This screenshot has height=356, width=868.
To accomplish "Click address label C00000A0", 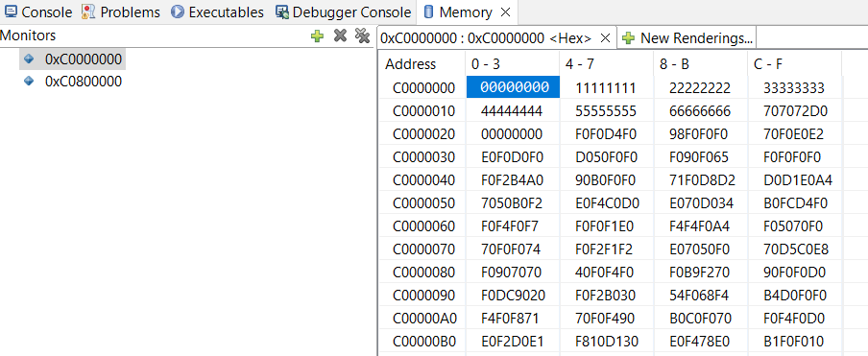I will pos(424,319).
